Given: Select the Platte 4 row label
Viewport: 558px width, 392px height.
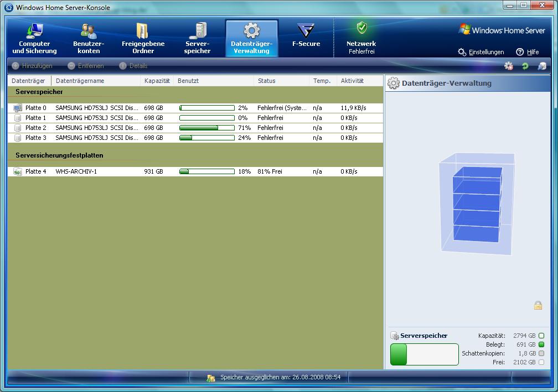Looking at the screenshot, I should click(x=36, y=171).
